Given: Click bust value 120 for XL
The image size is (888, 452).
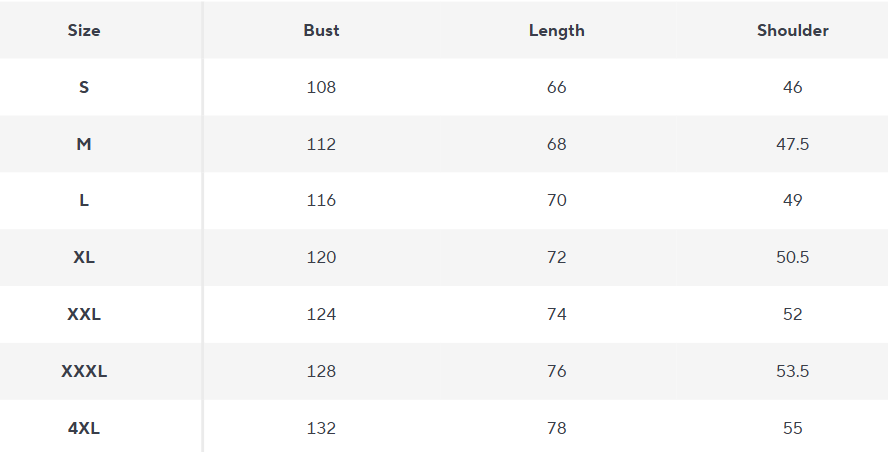Looking at the screenshot, I should (321, 257).
